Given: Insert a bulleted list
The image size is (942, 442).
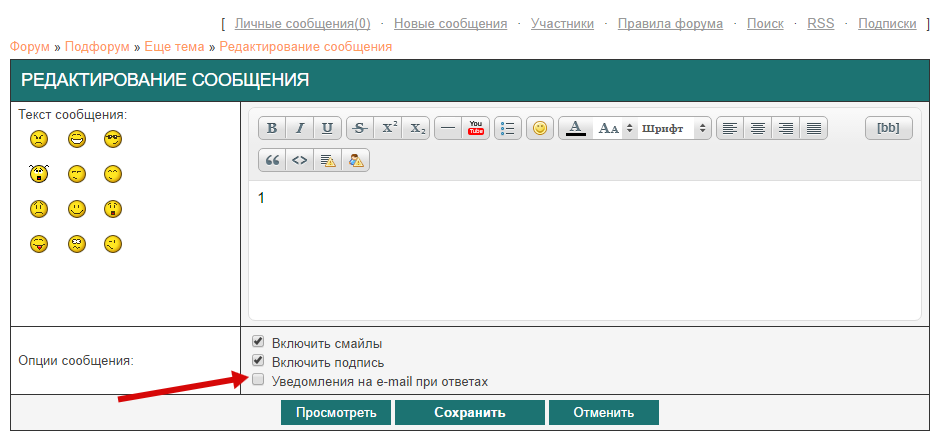Looking at the screenshot, I should (x=508, y=129).
